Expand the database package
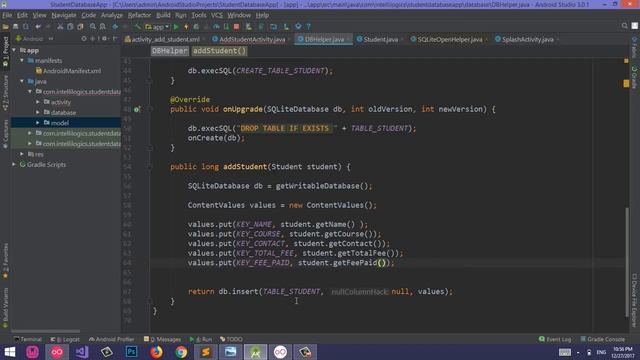The height and width of the screenshot is (360, 640). (38, 112)
